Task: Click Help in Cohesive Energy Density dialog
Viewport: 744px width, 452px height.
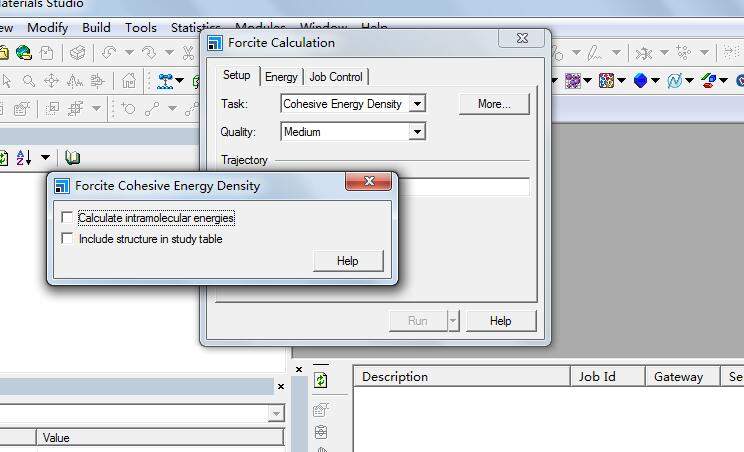Action: tap(348, 261)
